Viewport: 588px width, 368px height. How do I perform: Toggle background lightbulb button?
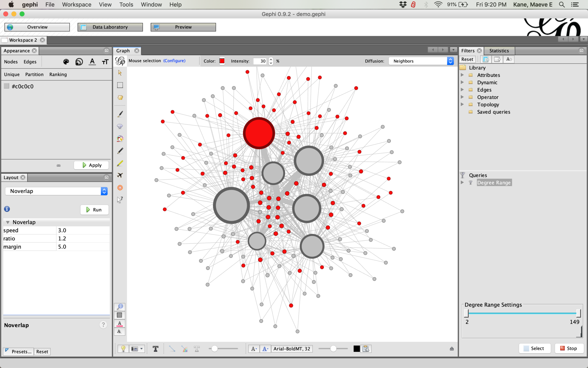coord(123,349)
